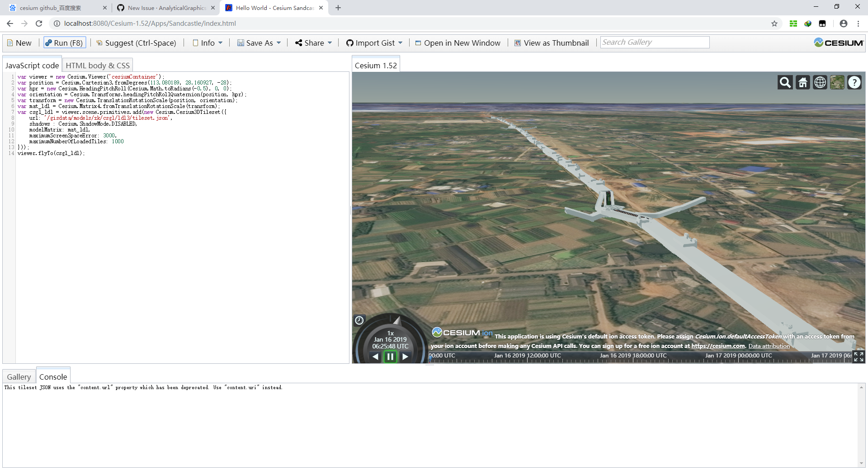Click the browser address bar URL

[x=150, y=23]
